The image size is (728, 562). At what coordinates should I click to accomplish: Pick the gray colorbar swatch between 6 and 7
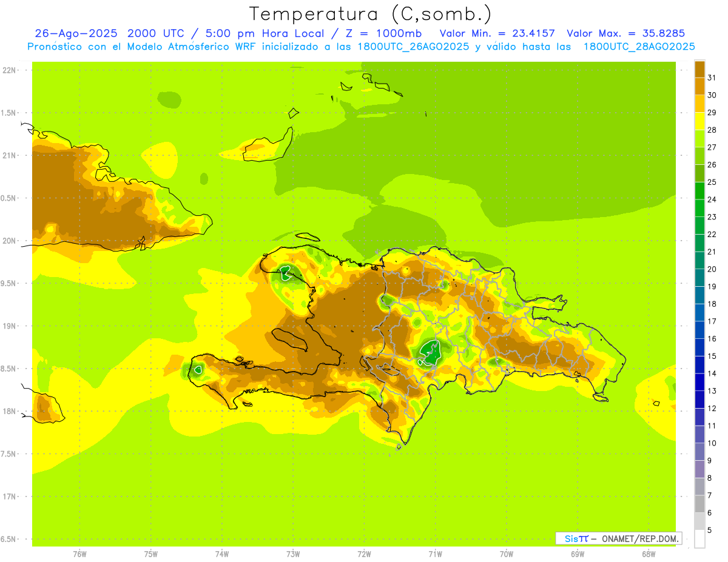[x=699, y=504]
